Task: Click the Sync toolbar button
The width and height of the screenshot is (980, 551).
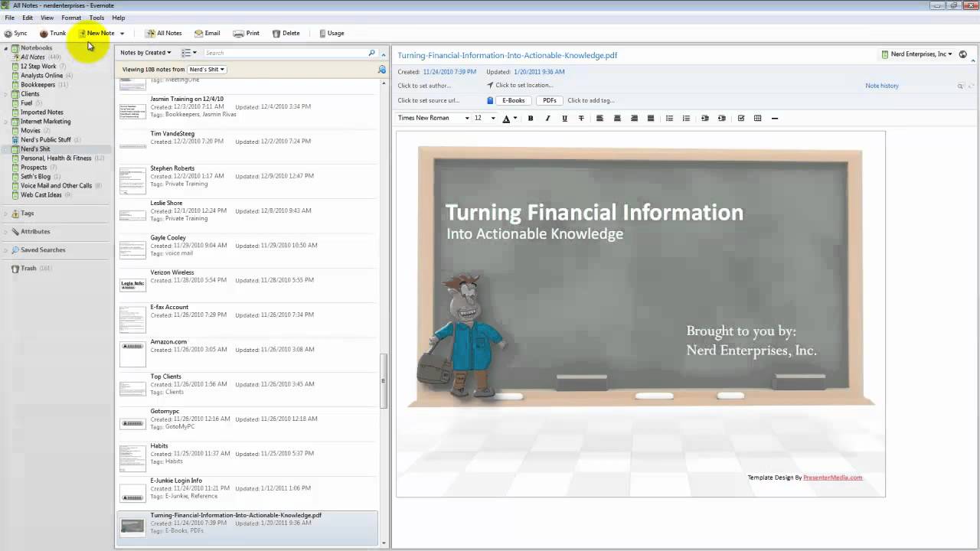Action: pyautogui.click(x=15, y=33)
